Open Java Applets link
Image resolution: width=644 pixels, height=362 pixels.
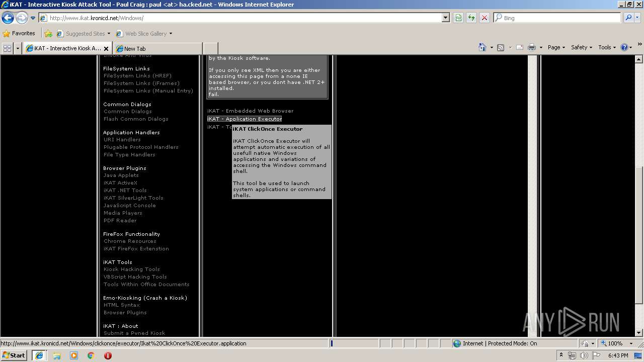click(x=121, y=175)
